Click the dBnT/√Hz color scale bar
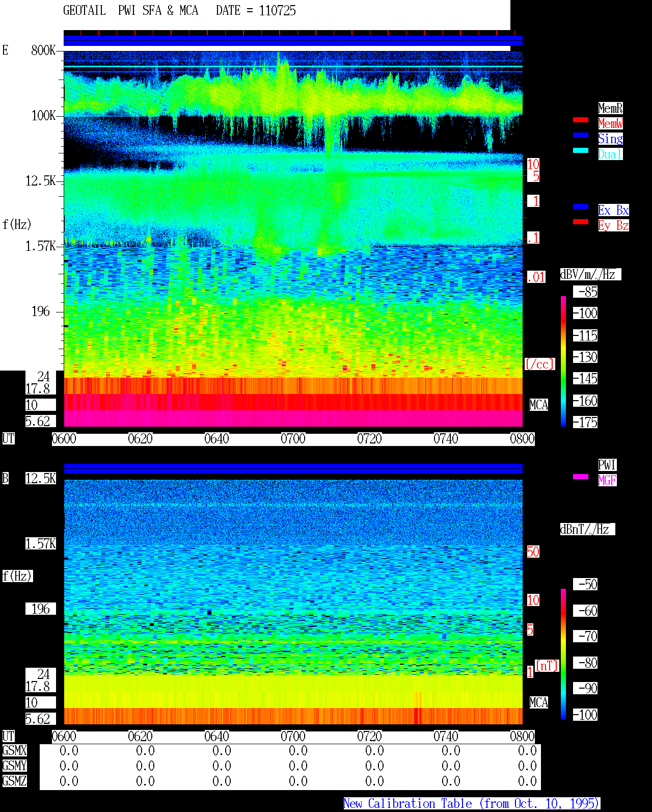 coord(563,654)
